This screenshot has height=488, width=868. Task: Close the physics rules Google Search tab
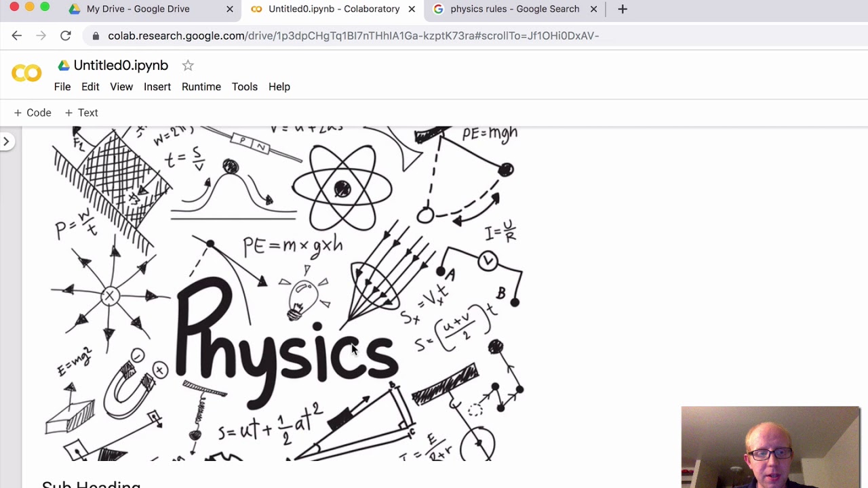pos(594,9)
